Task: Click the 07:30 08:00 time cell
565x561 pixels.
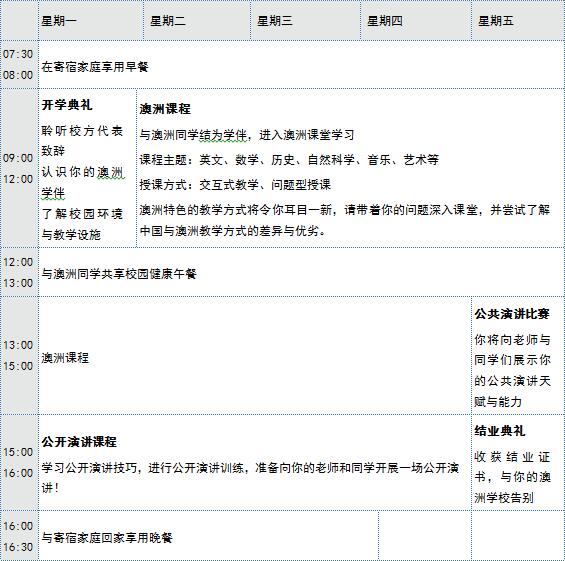Action: coord(19,64)
